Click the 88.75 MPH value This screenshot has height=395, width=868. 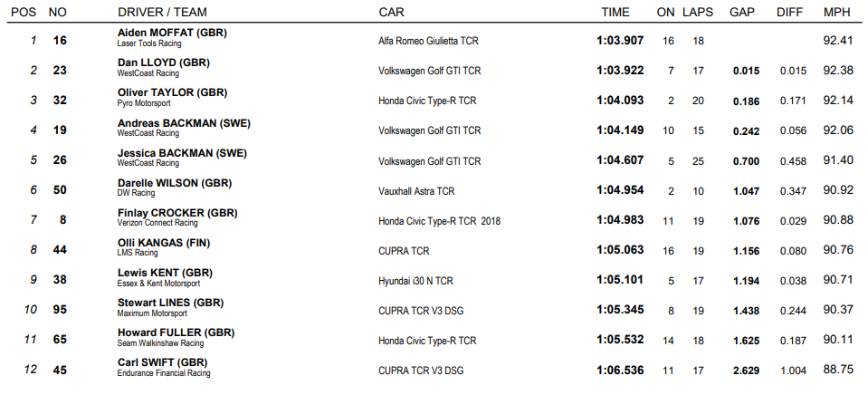(x=838, y=370)
